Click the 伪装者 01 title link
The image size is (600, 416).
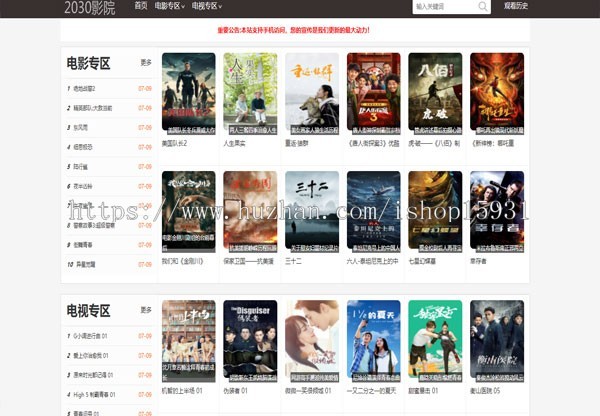click(x=235, y=391)
